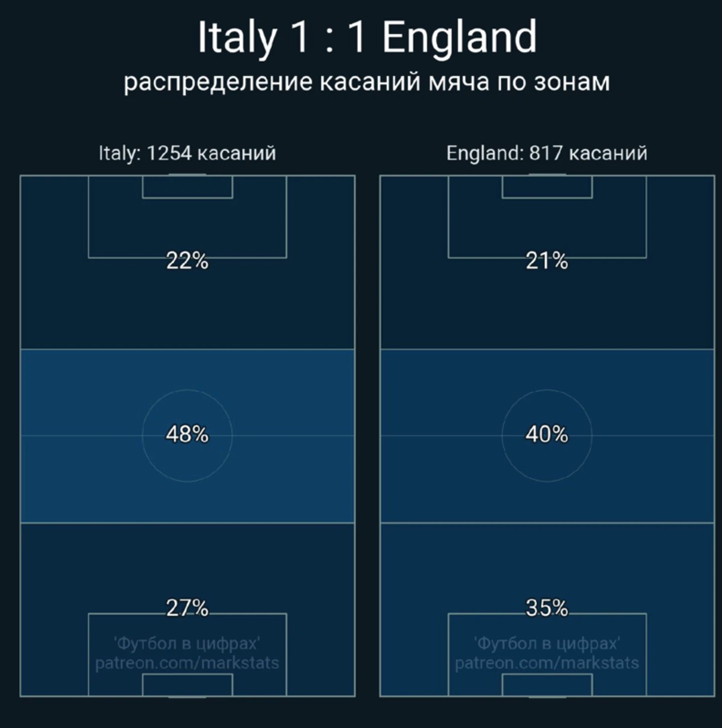Open patreon.com/markstats link on England pitch

[x=547, y=663]
